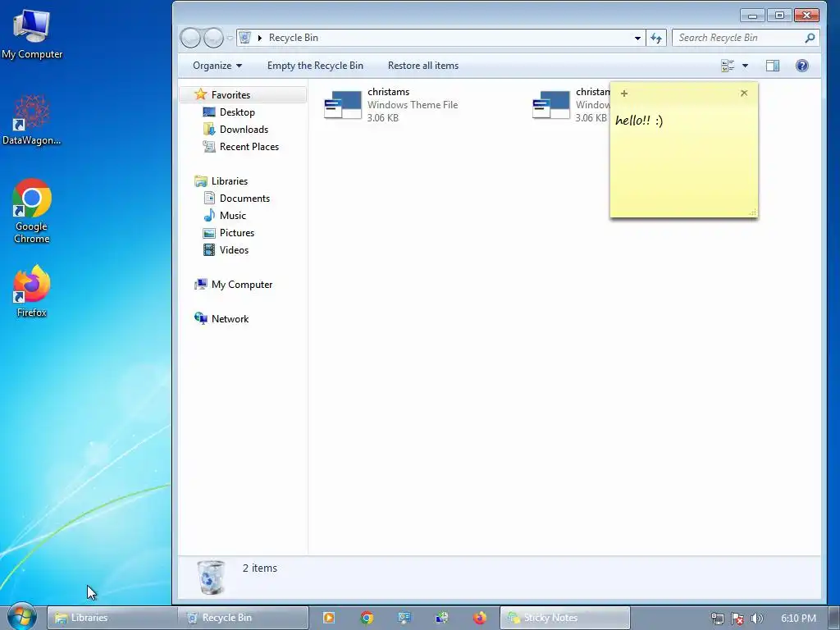Click the sticky note resize grip
840x630 pixels.
(x=753, y=212)
